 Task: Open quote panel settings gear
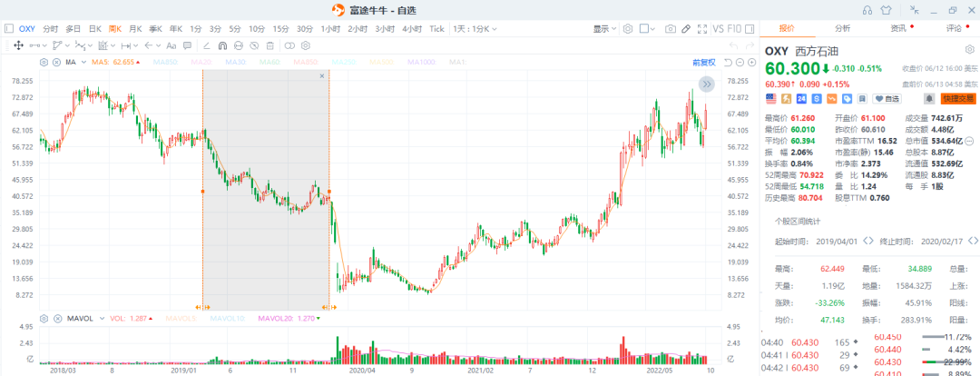tap(970, 51)
